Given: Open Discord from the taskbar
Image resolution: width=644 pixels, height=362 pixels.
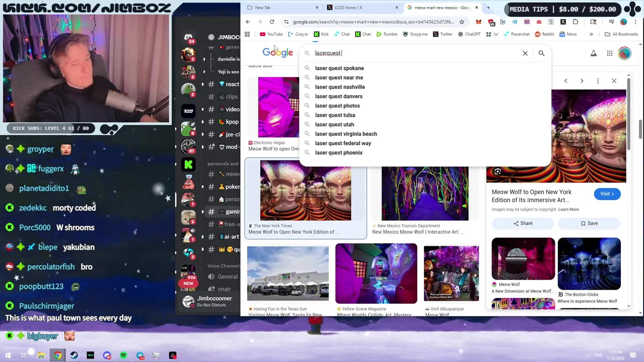Looking at the screenshot, I should [107, 355].
